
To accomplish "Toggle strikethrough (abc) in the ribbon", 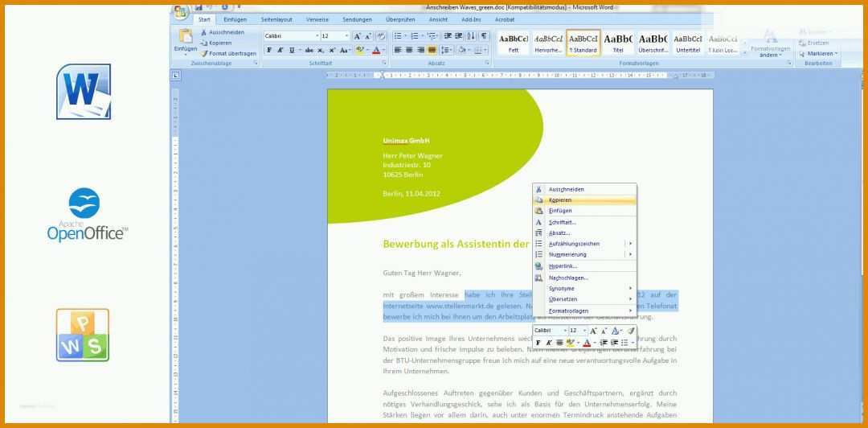I will 309,50.
